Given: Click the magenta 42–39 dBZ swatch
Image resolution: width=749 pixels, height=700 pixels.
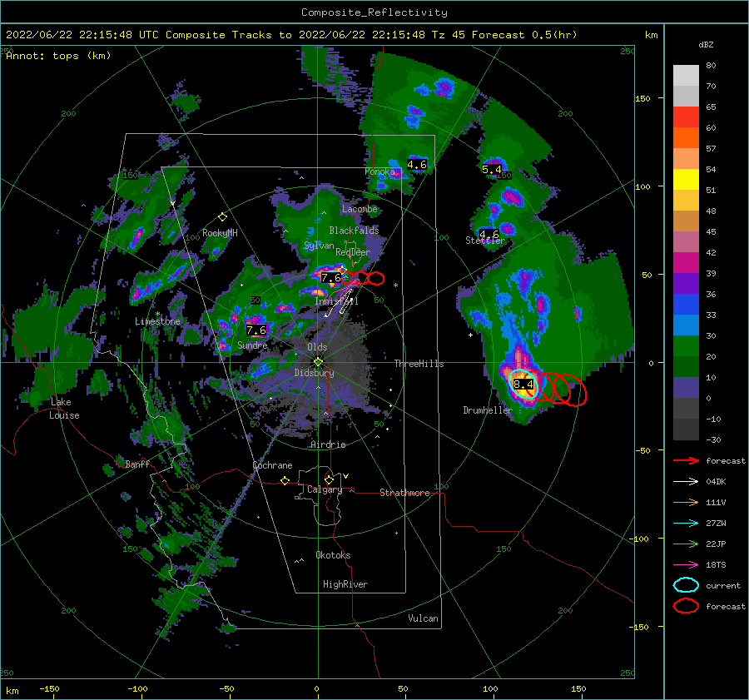Looking at the screenshot, I should (x=686, y=263).
